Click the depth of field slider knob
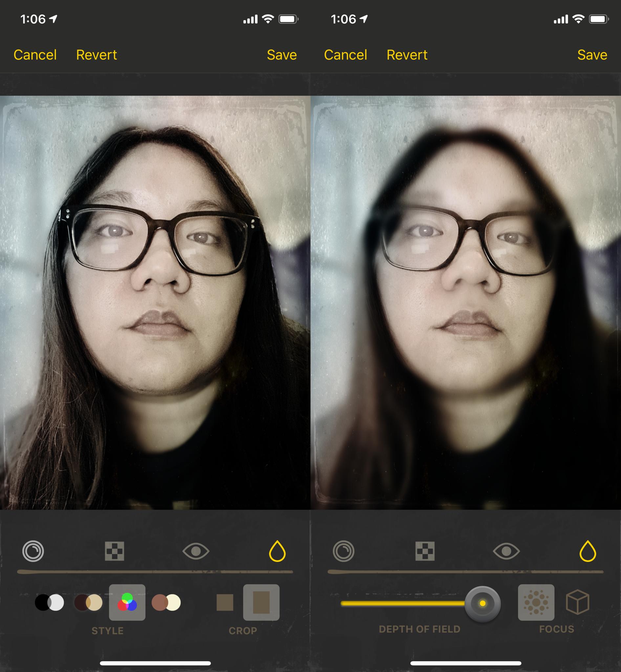This screenshot has height=672, width=621. [x=482, y=603]
